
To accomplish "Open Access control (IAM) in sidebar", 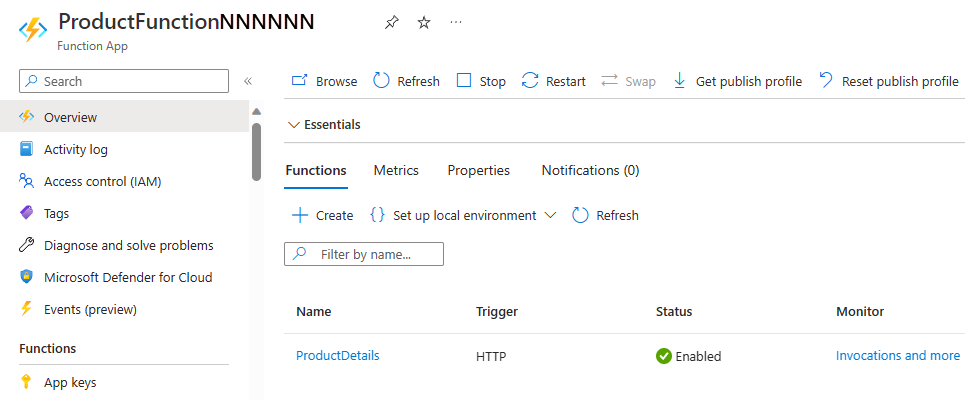I will pyautogui.click(x=102, y=181).
